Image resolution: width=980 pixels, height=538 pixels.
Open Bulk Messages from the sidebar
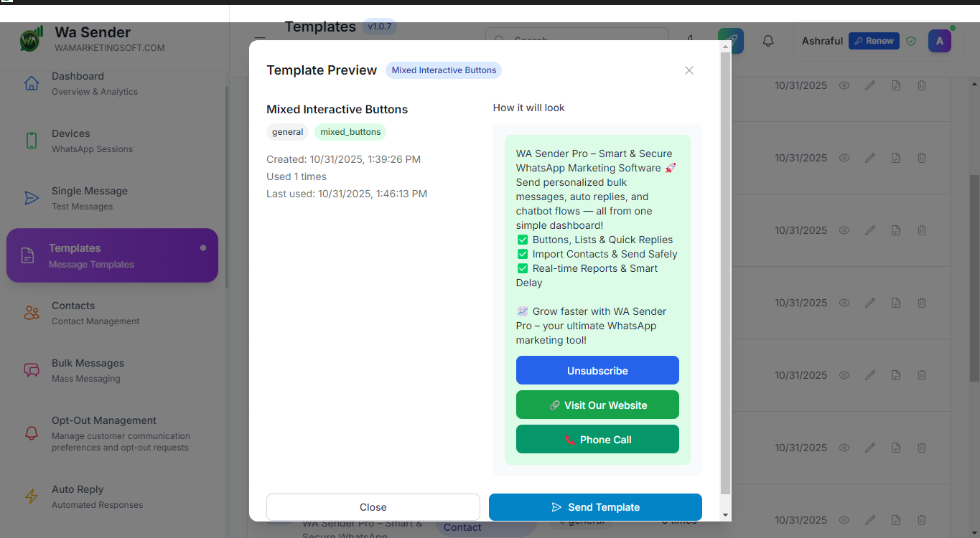click(88, 370)
